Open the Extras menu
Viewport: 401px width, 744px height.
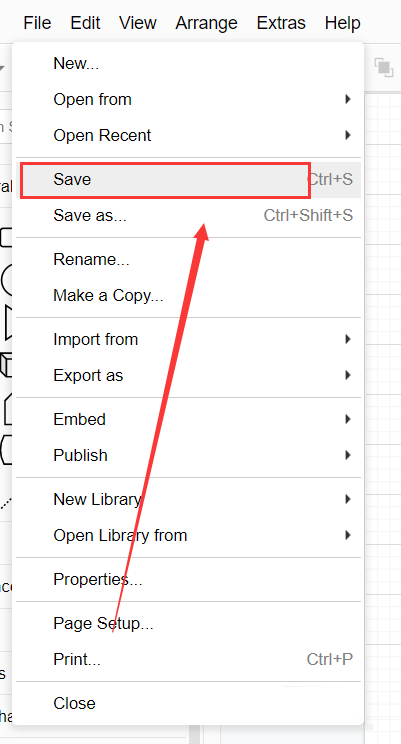coord(281,22)
